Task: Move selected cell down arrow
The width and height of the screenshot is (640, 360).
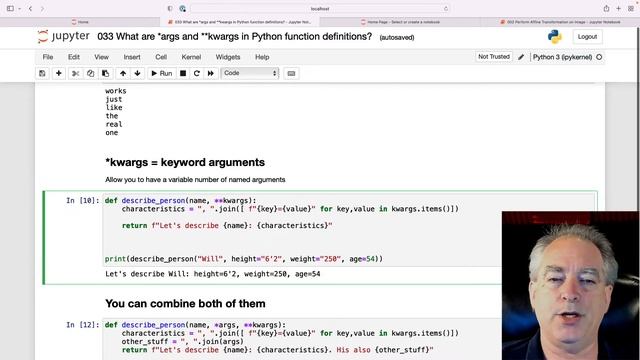Action: coord(138,73)
